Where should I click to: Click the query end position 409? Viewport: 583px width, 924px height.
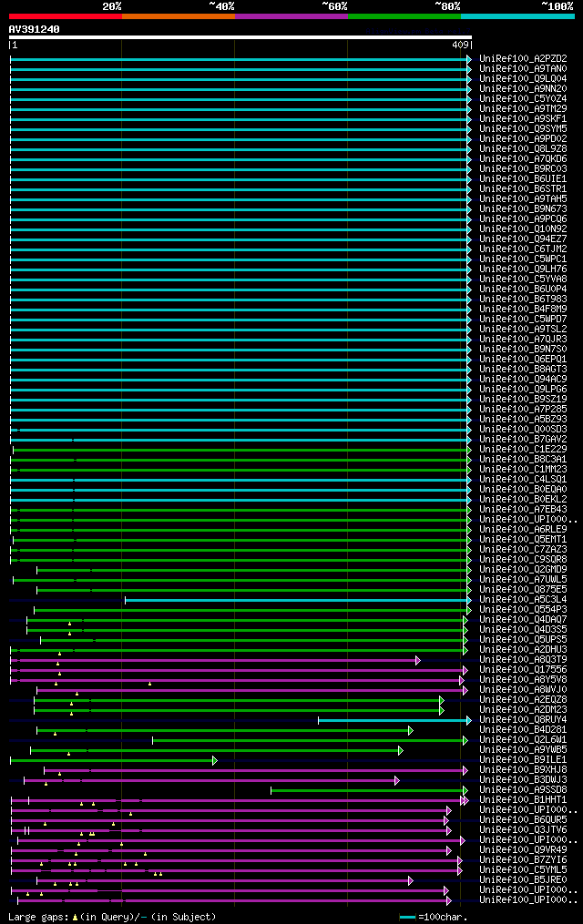coord(460,45)
